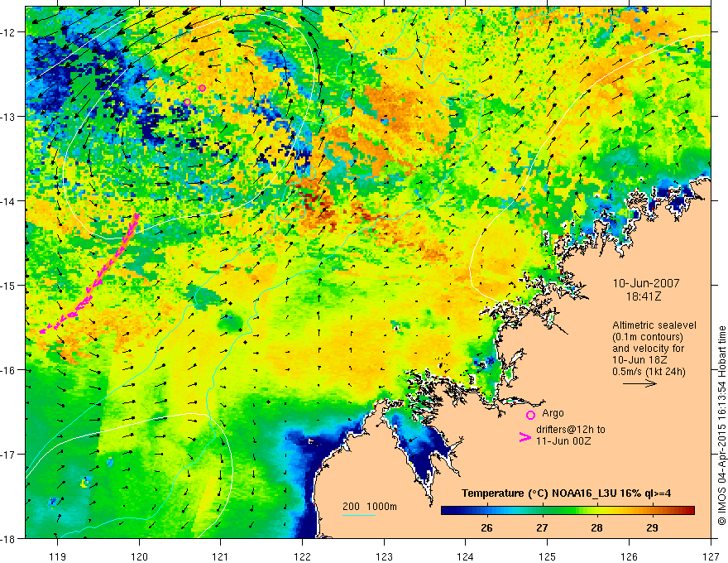Click the colorbar tick label '29'
728x563 pixels.
click(x=653, y=527)
